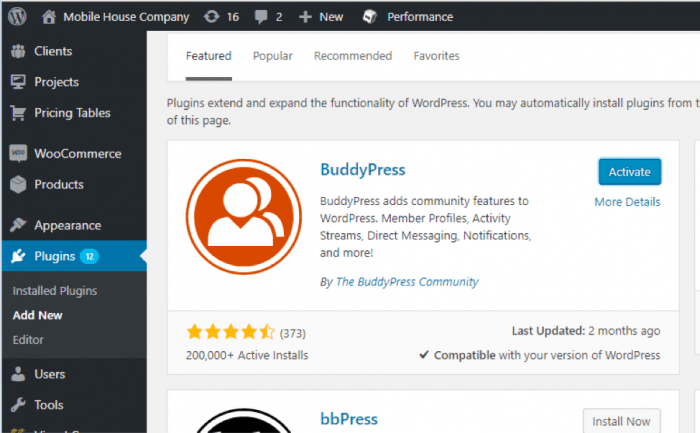Click the plus icon next to New
This screenshot has width=700, height=433.
coord(305,17)
